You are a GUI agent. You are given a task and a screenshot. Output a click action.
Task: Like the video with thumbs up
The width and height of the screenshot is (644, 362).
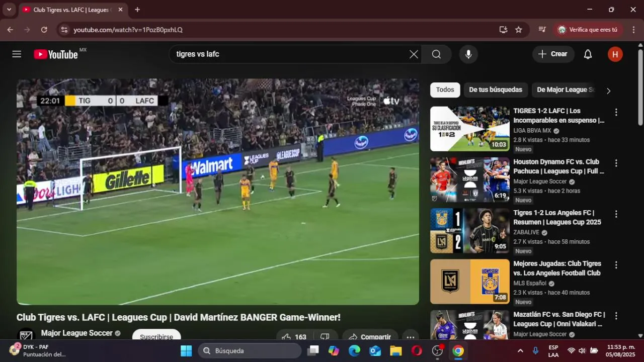[x=295, y=336]
